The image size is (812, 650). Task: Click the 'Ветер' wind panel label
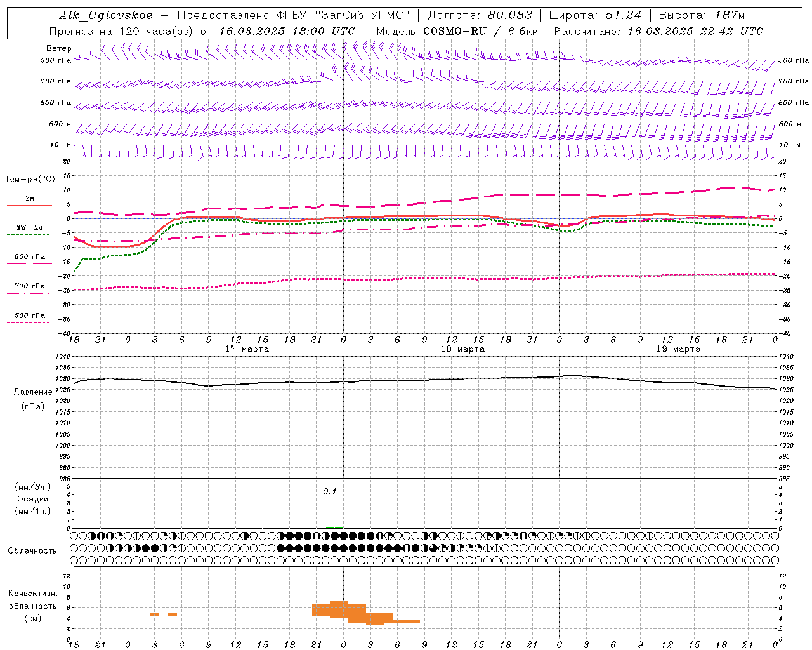tap(58, 48)
